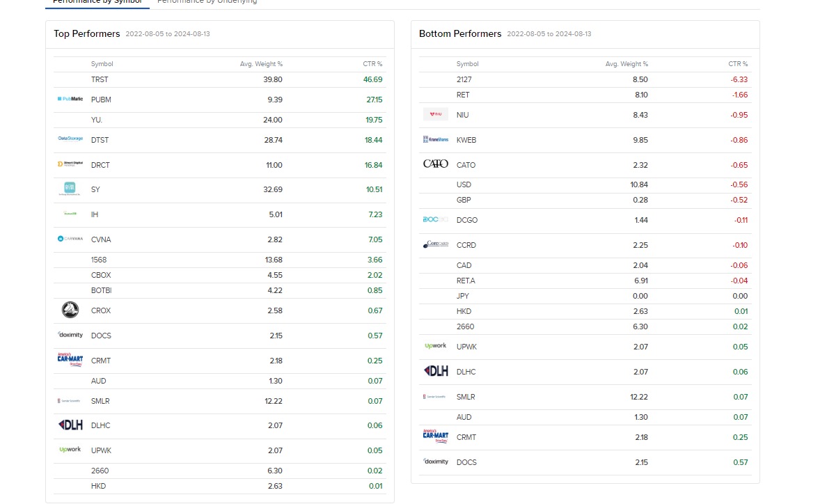
Task: Click the Direct Digital logo for DRCT
Action: tap(70, 164)
